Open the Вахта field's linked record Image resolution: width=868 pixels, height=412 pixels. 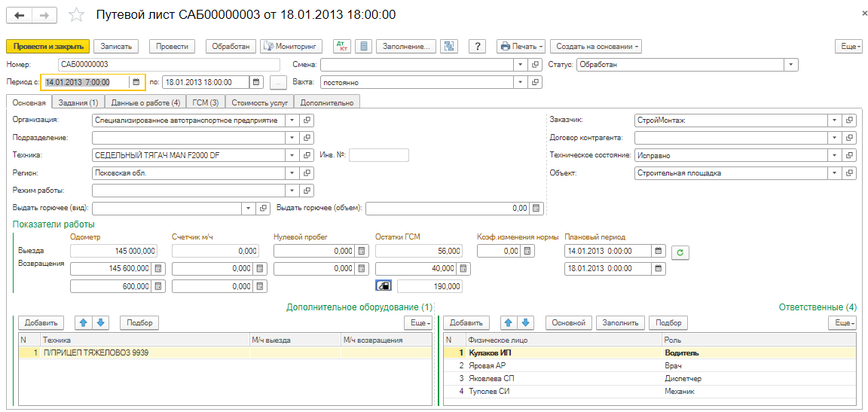(535, 82)
